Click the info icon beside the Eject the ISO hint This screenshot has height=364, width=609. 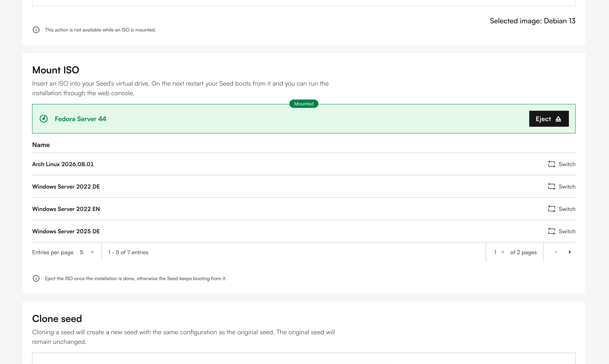(x=36, y=278)
